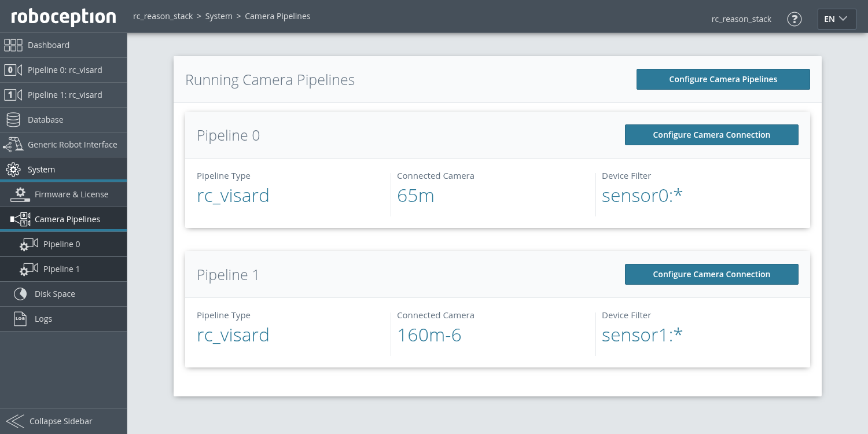
Task: Click the Pipeline 1 camera icon in sidebar
Action: click(13, 95)
